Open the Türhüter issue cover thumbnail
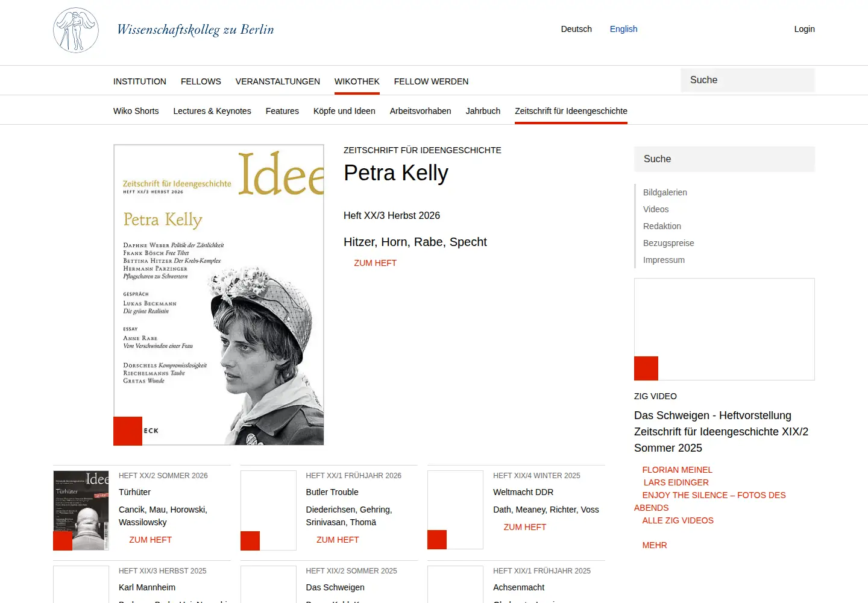 click(x=81, y=510)
